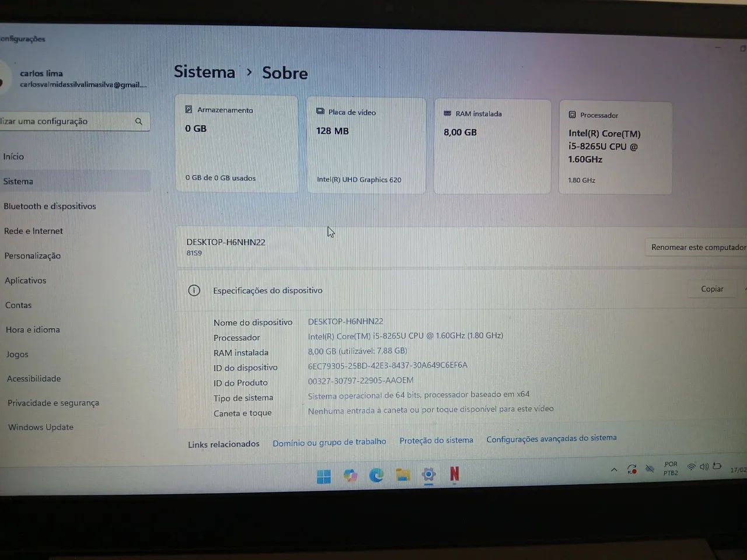Go back to Sistema breadcrumb
The width and height of the screenshot is (747, 560).
(x=204, y=72)
